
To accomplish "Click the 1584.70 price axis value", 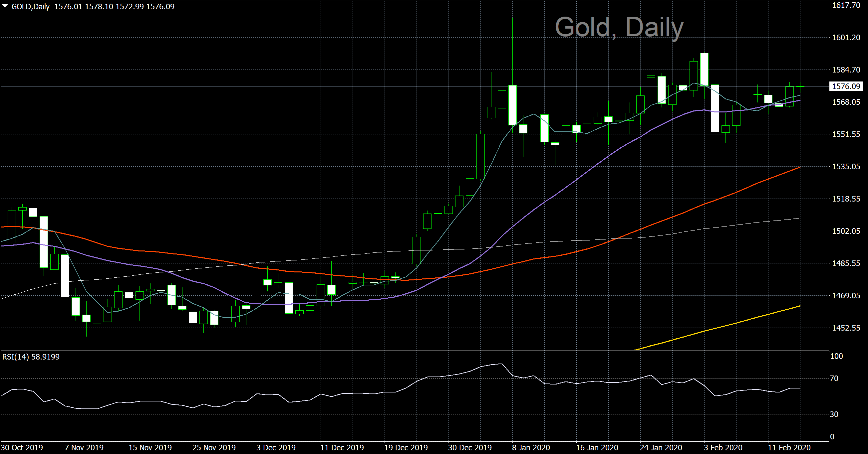I will (x=846, y=70).
